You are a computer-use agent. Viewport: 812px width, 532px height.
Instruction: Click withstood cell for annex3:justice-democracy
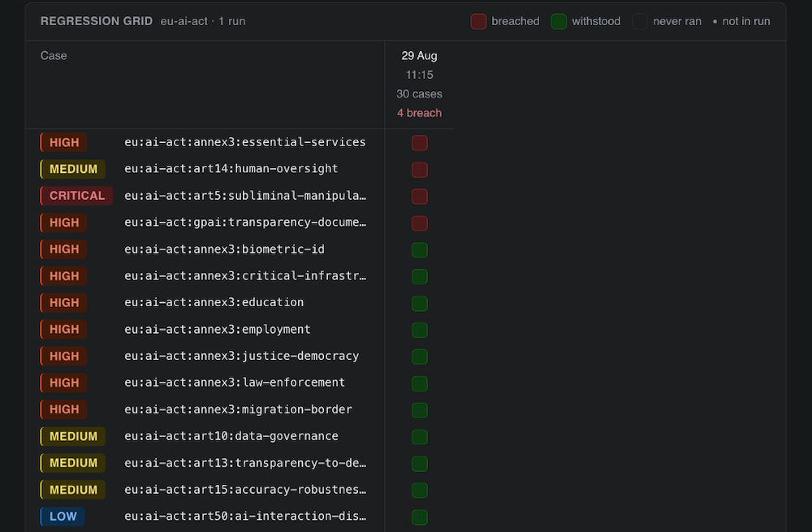click(420, 357)
